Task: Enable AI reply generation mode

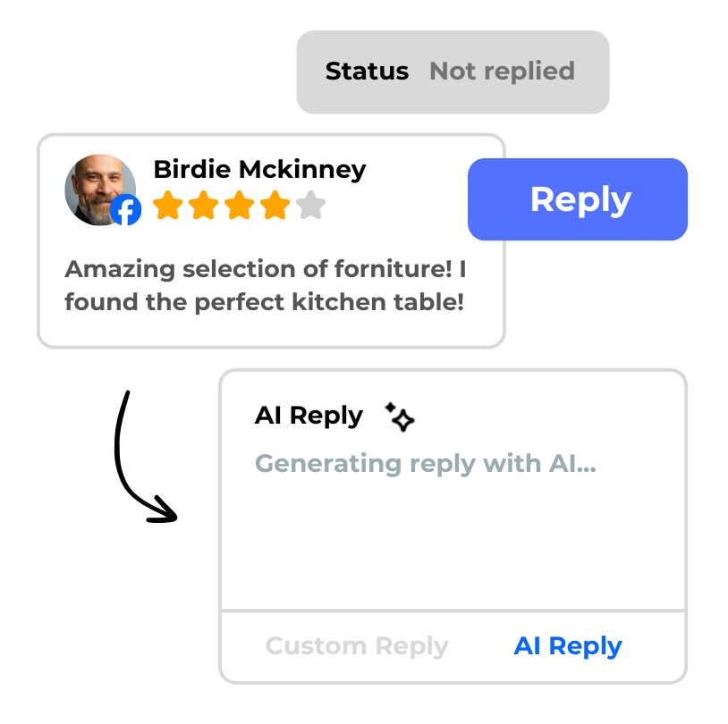Action: click(568, 645)
